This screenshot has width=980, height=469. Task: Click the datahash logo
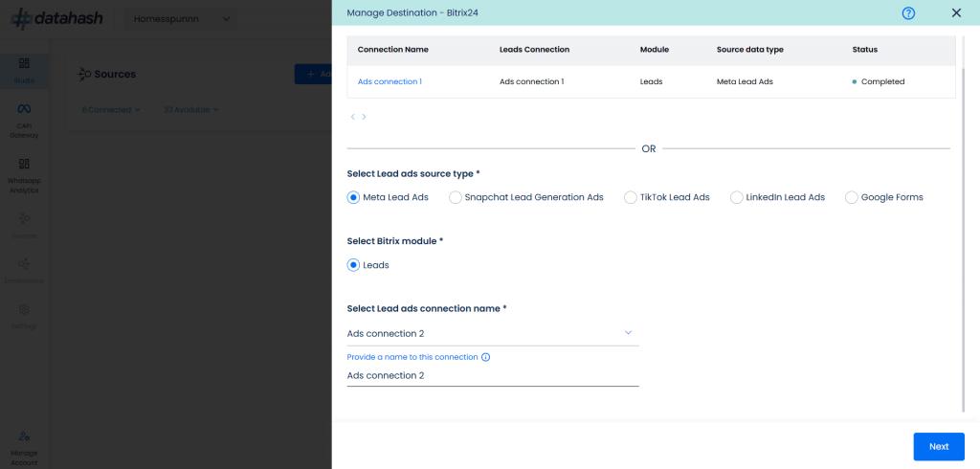click(x=56, y=19)
